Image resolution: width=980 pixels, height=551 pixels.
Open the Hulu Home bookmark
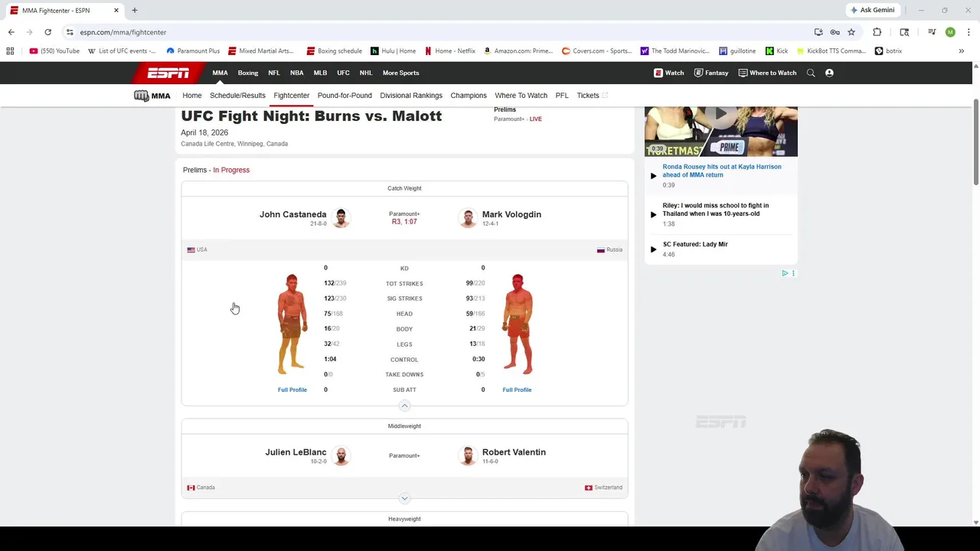point(393,51)
